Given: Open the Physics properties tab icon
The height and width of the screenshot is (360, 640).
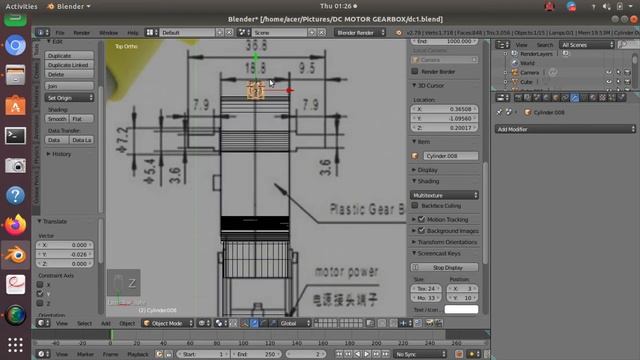Looking at the screenshot, I should (x=622, y=98).
